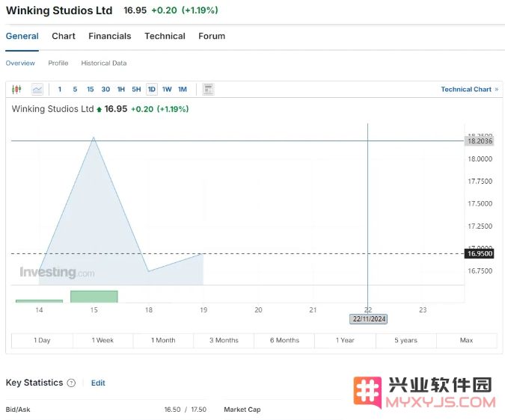Open the Overview sub-tab
This screenshot has height=420, width=505.
click(20, 63)
